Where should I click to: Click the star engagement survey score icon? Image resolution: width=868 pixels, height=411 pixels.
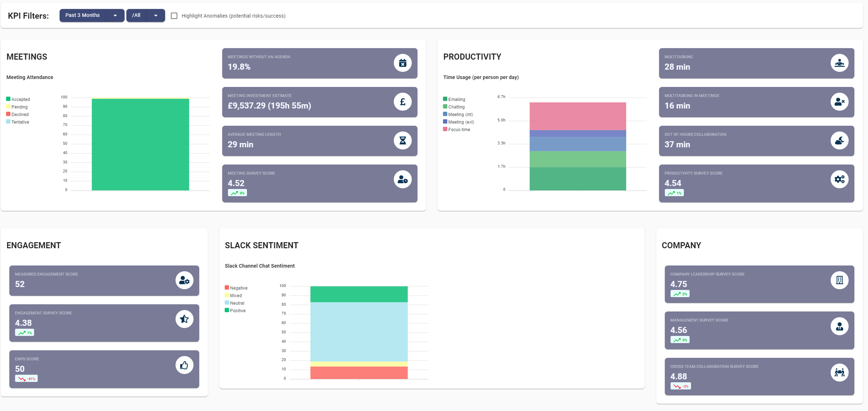pos(184,319)
